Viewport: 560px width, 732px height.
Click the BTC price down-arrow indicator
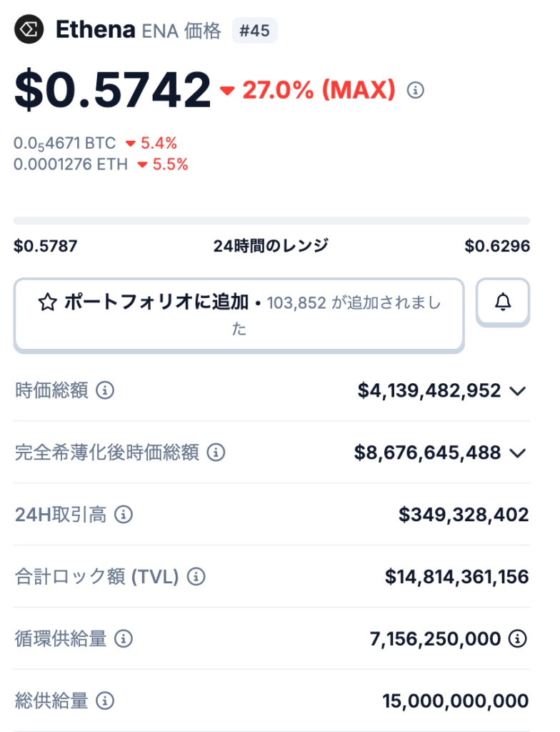(131, 144)
